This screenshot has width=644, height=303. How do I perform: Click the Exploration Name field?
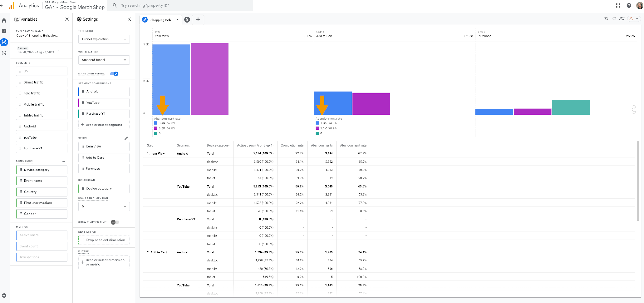(x=37, y=36)
